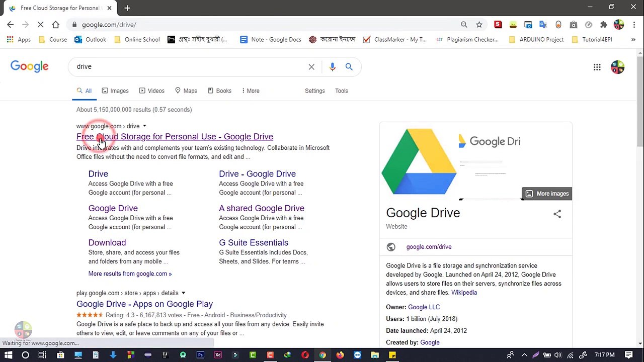Switch to the Maps results tab
The height and width of the screenshot is (362, 644).
tap(186, 91)
